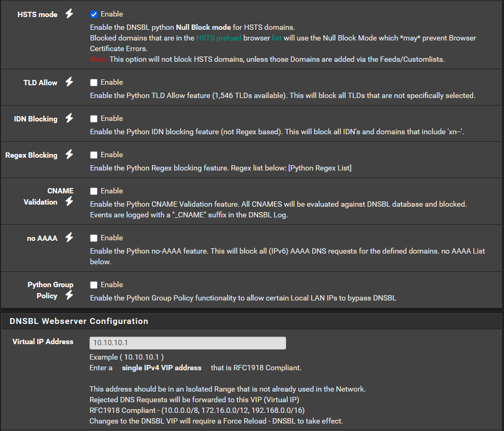Tick the IDN Blocking Enable checkbox
Viewport: 504px width, 431px height.
[94, 119]
